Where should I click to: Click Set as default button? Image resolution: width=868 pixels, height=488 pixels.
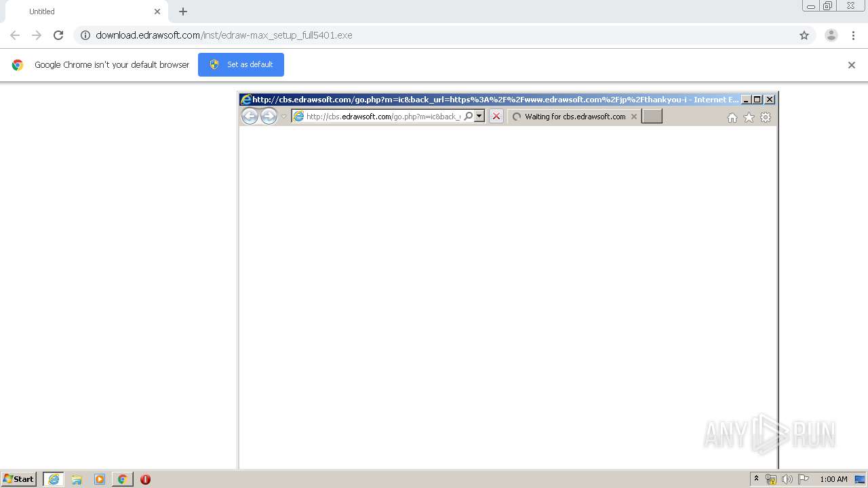(241, 64)
